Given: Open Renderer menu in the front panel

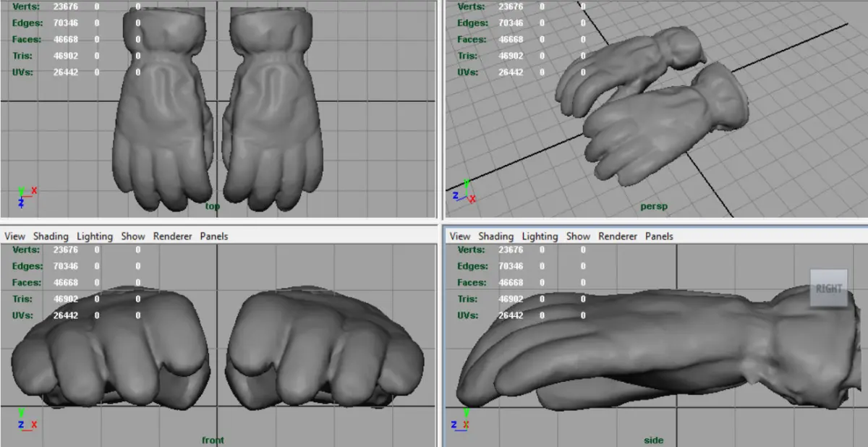Looking at the screenshot, I should [x=173, y=237].
